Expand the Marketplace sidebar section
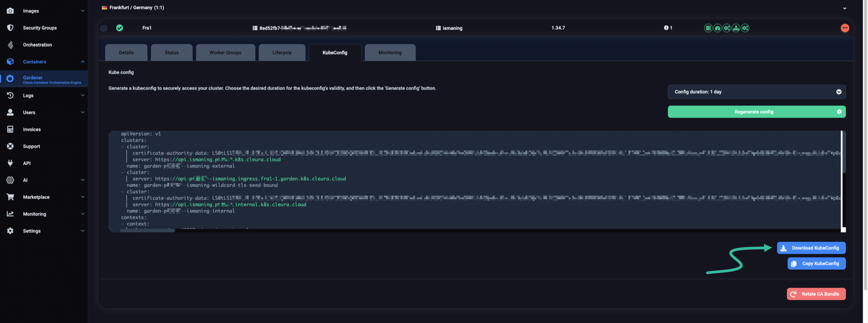The width and height of the screenshot is (868, 323). [x=83, y=197]
